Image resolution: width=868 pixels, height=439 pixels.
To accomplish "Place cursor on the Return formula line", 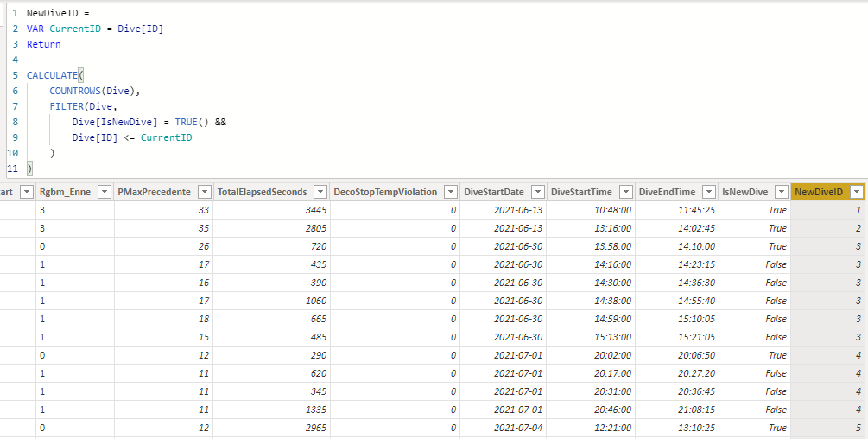I will (x=44, y=44).
